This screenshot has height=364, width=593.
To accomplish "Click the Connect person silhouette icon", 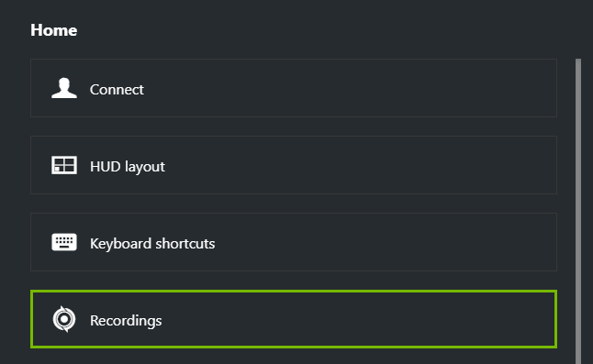I will (64, 88).
